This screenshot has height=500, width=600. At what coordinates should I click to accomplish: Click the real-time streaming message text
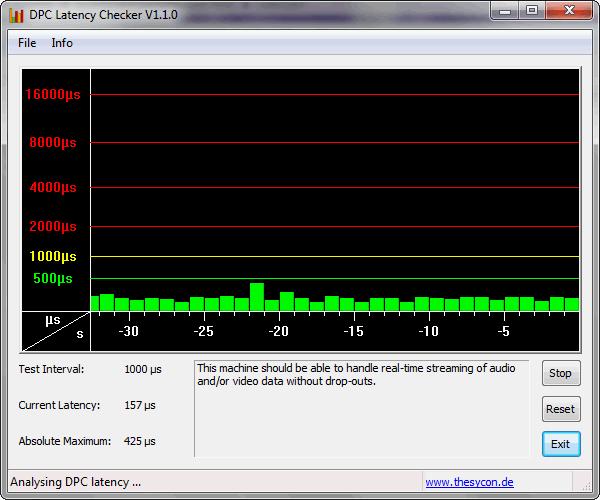click(x=356, y=375)
